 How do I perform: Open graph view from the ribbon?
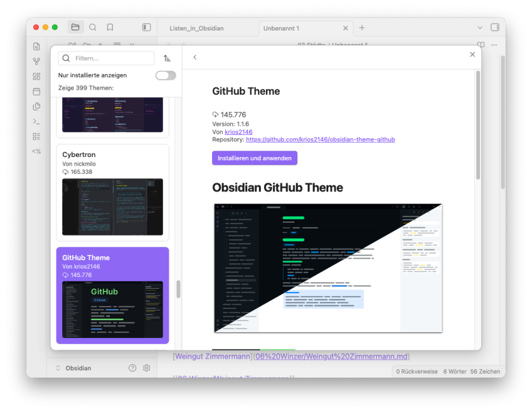coord(36,62)
